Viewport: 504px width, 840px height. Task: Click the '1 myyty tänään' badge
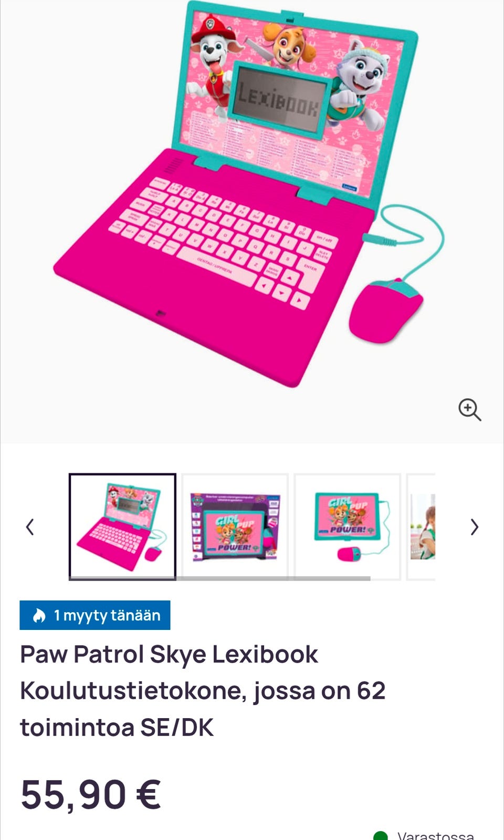tap(95, 615)
